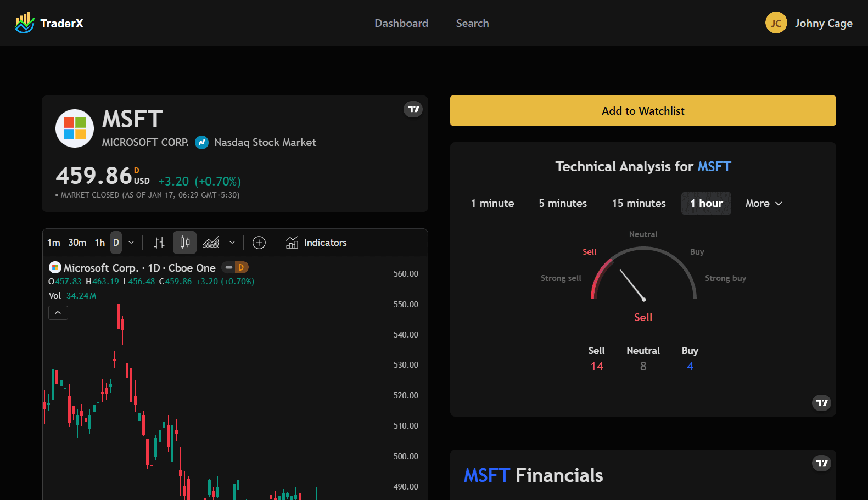The image size is (868, 500).
Task: Click the TraderX logo icon
Action: coord(25,23)
